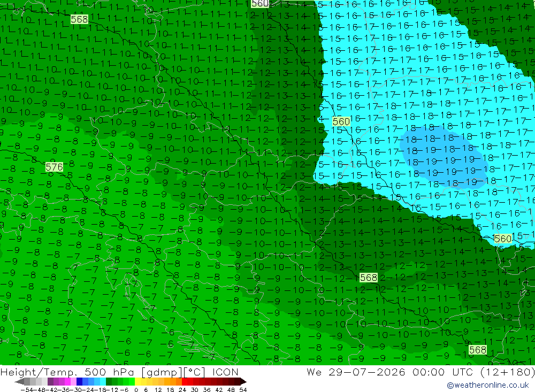Click the We 29-07-2026 00:00 UTC date
Image resolution: width=535 pixels, height=392 pixels.
(x=391, y=372)
